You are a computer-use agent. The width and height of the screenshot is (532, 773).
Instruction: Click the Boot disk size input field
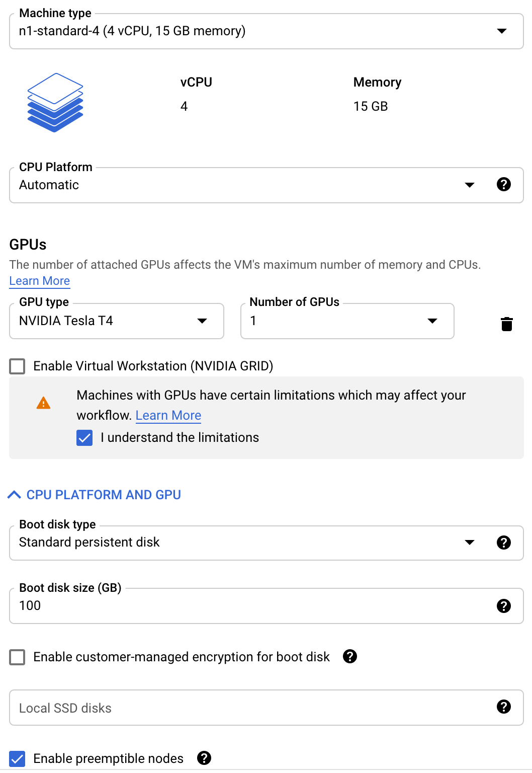pyautogui.click(x=267, y=606)
